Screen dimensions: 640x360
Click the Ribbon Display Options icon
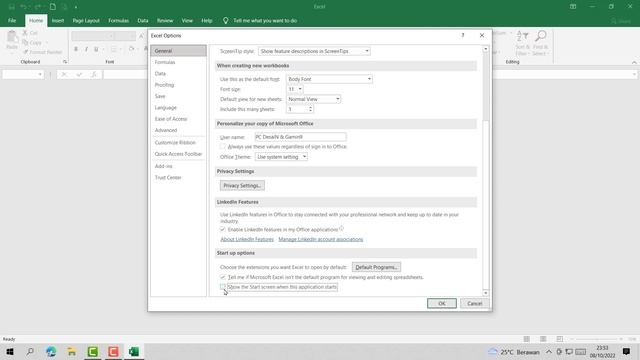coord(573,7)
